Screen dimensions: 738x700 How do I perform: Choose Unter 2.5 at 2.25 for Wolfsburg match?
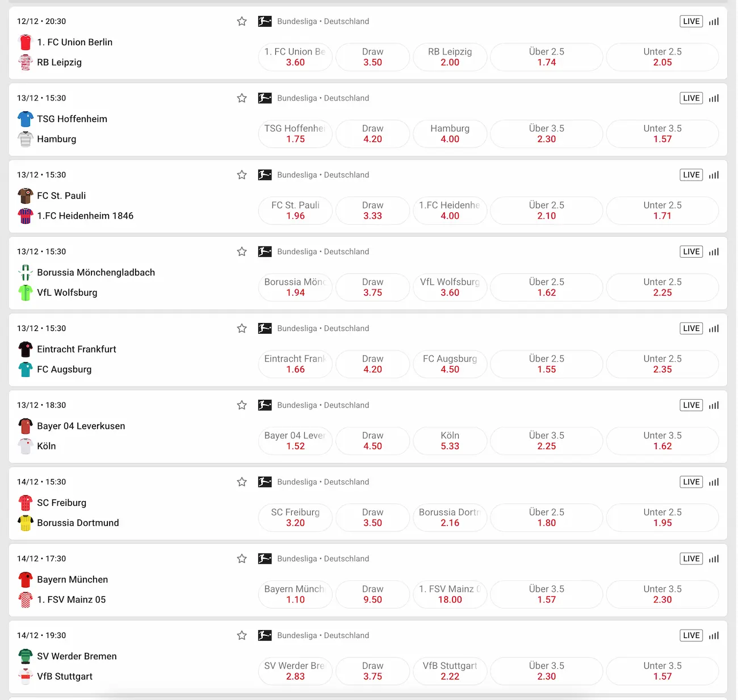pos(662,287)
